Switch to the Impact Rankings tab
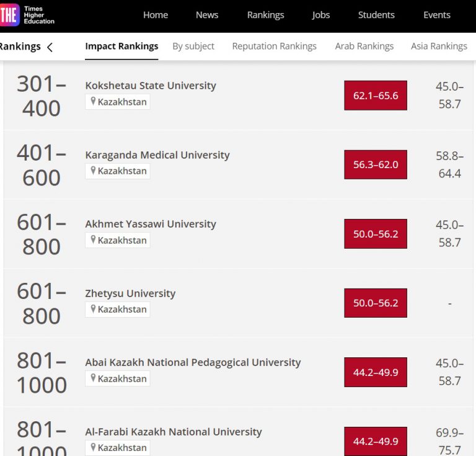476x456 pixels. click(121, 46)
